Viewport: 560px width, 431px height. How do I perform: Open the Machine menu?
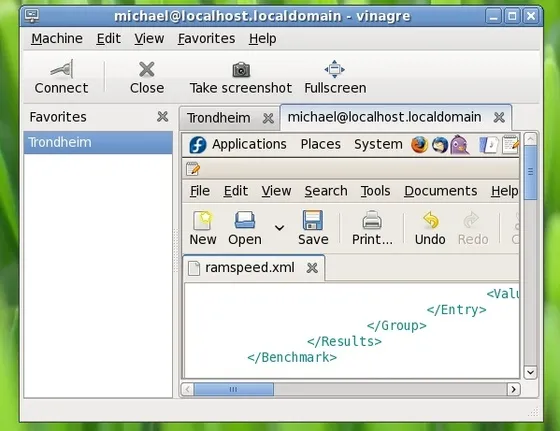click(57, 39)
